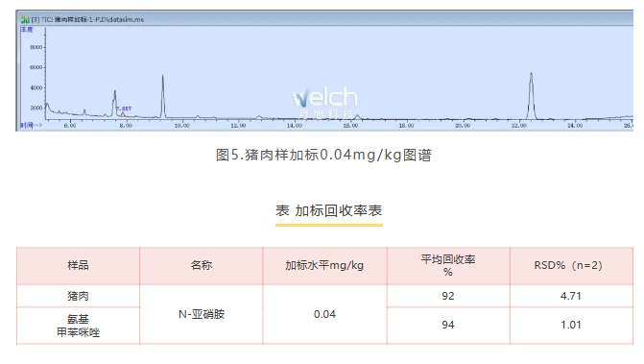Click the 8000 abundance axis label
Image resolution: width=644 pixels, height=364 pixels.
[36, 47]
